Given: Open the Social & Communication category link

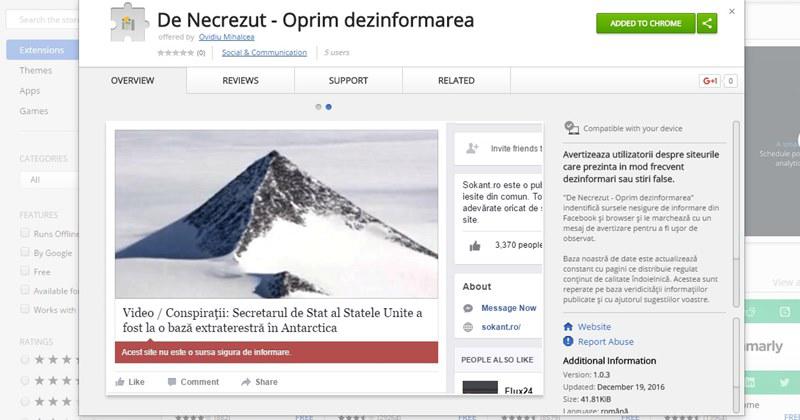Looking at the screenshot, I should [x=264, y=53].
